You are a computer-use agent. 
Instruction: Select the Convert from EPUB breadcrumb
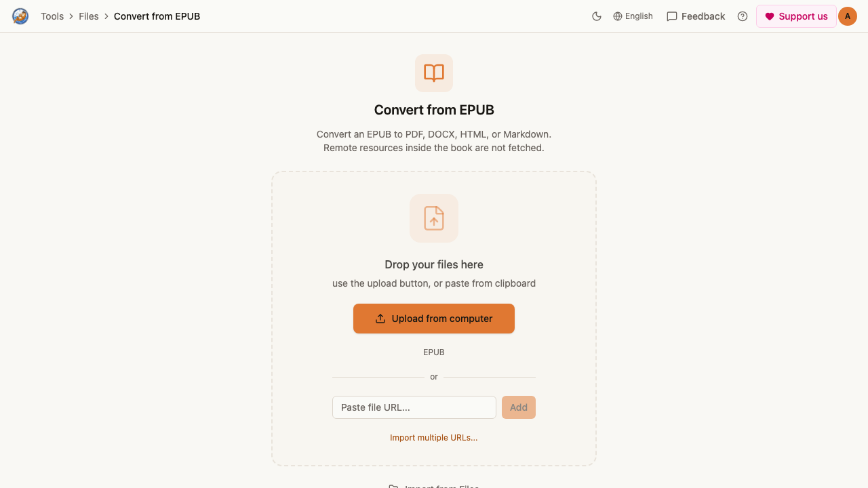pos(157,16)
